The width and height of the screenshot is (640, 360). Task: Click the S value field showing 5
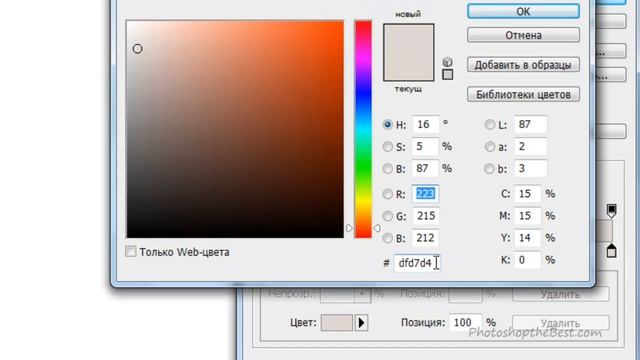(425, 147)
